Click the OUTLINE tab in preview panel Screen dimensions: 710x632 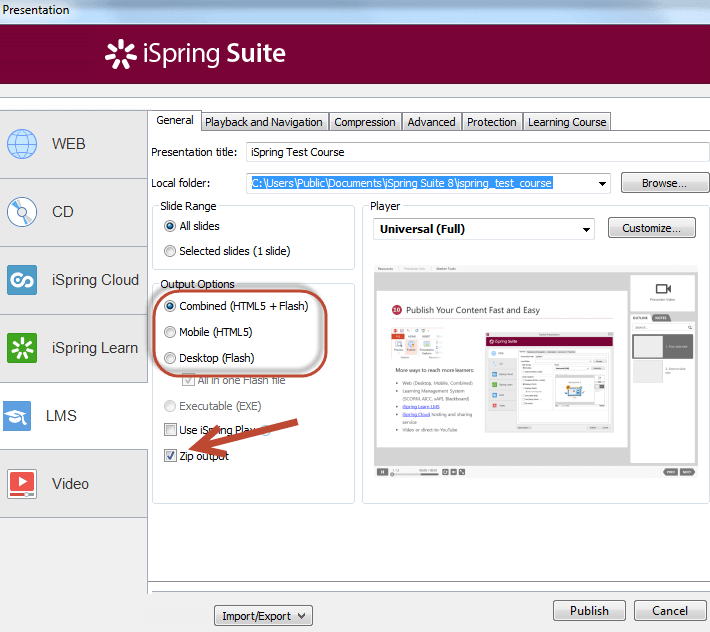(x=640, y=318)
